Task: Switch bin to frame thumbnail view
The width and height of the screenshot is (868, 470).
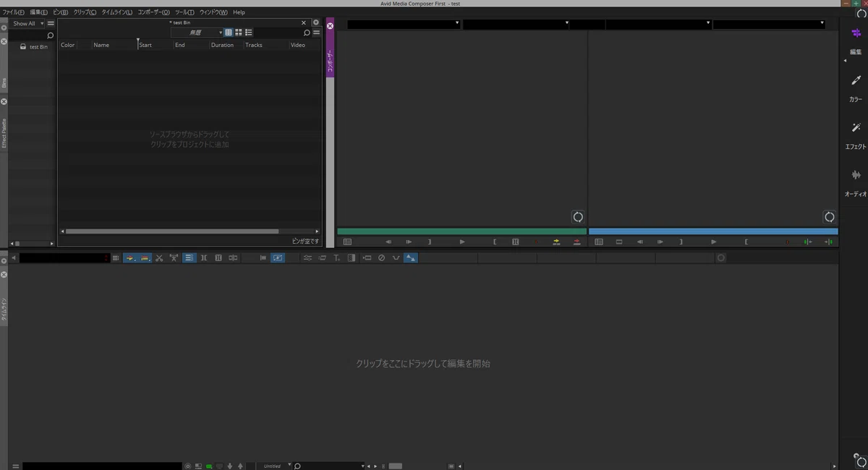Action: [239, 33]
